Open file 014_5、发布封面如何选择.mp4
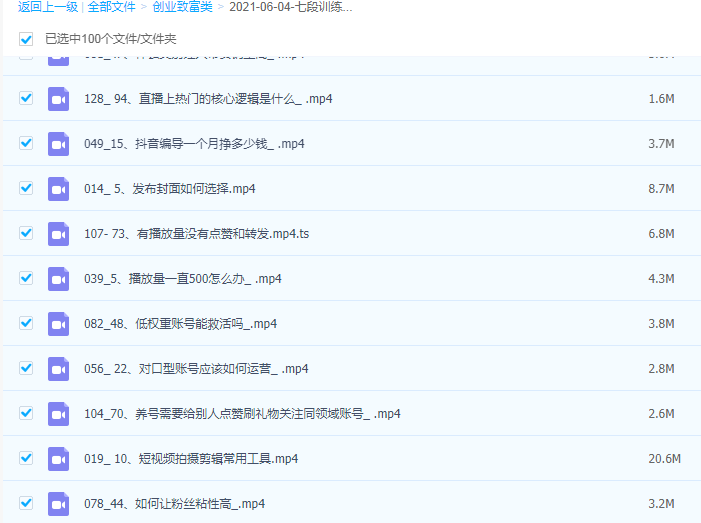Image resolution: width=701 pixels, height=523 pixels. click(170, 189)
